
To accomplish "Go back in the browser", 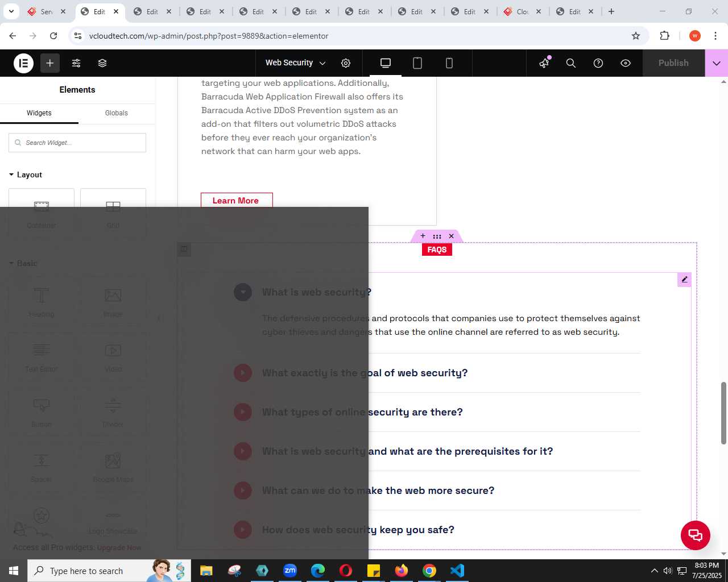I will click(x=13, y=36).
